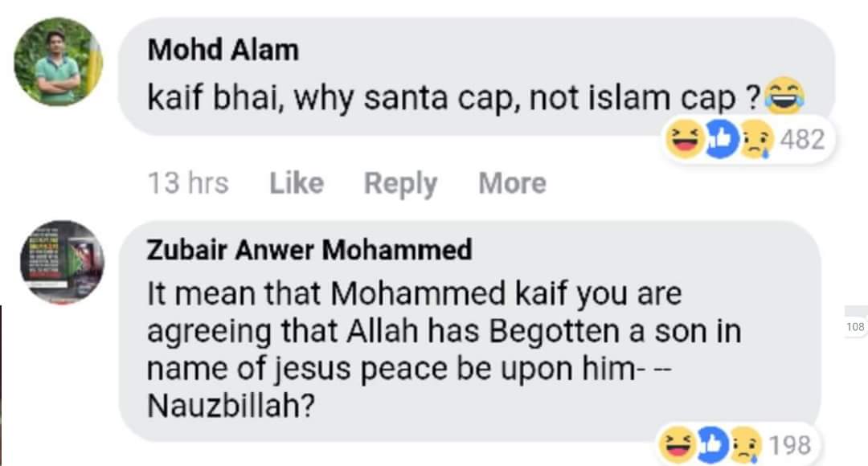The image size is (868, 466).
Task: Open the Zubair Anwer Mohammed name link
Action: pos(309,250)
